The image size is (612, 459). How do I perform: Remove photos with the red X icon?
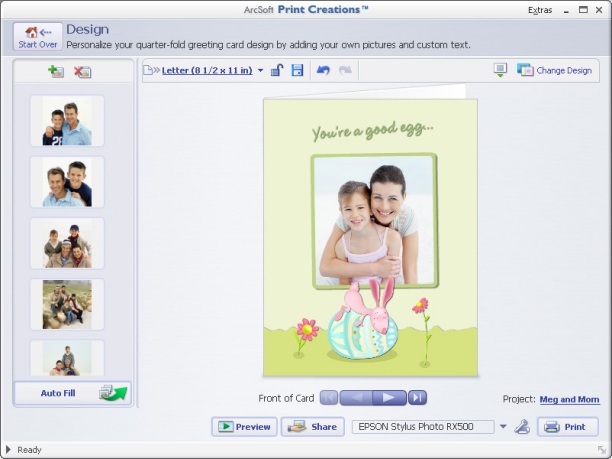point(82,72)
